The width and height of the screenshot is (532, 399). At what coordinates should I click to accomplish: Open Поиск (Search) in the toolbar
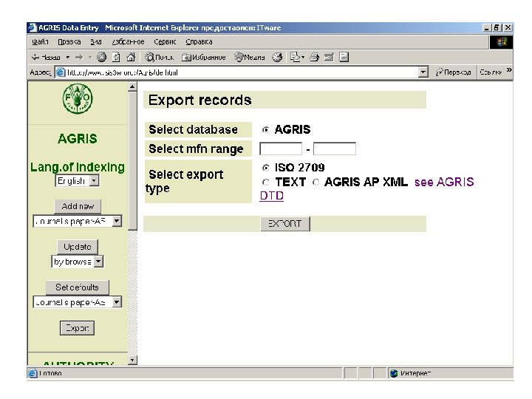click(x=159, y=58)
